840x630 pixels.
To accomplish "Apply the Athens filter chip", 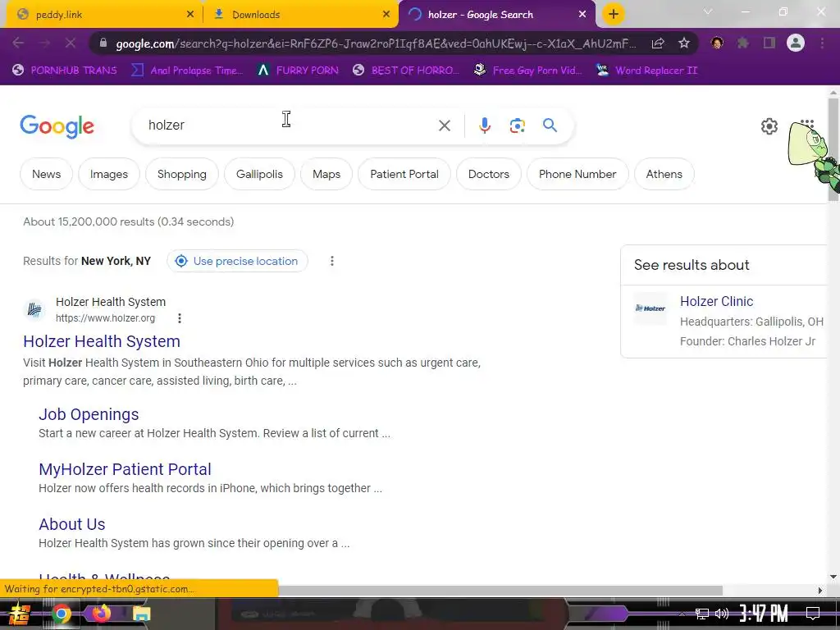I will pyautogui.click(x=664, y=174).
